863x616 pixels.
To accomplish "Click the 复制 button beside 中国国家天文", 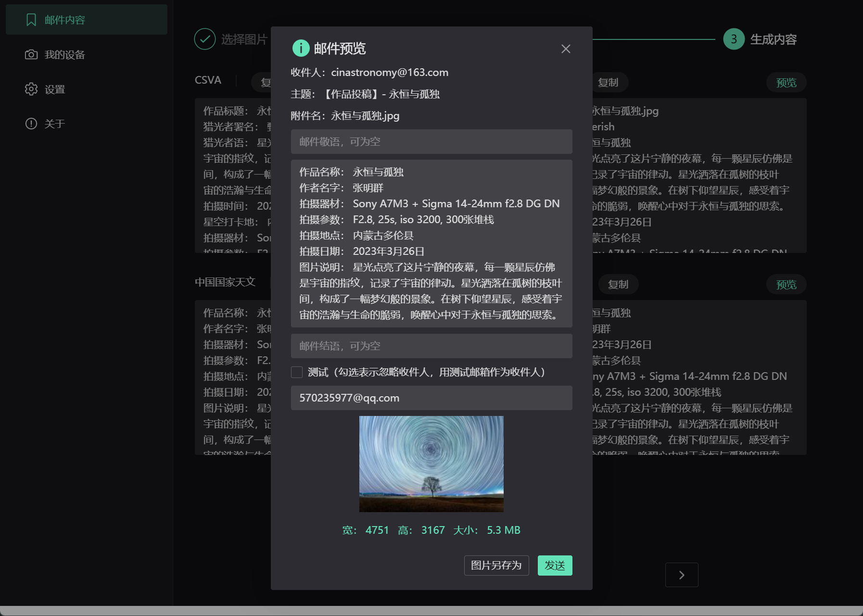I will (x=618, y=284).
